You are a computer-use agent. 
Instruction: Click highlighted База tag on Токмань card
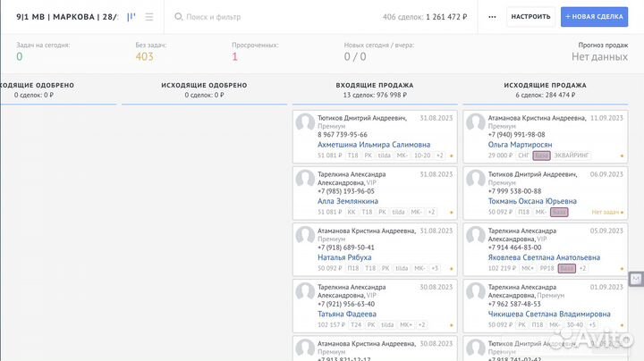(559, 212)
